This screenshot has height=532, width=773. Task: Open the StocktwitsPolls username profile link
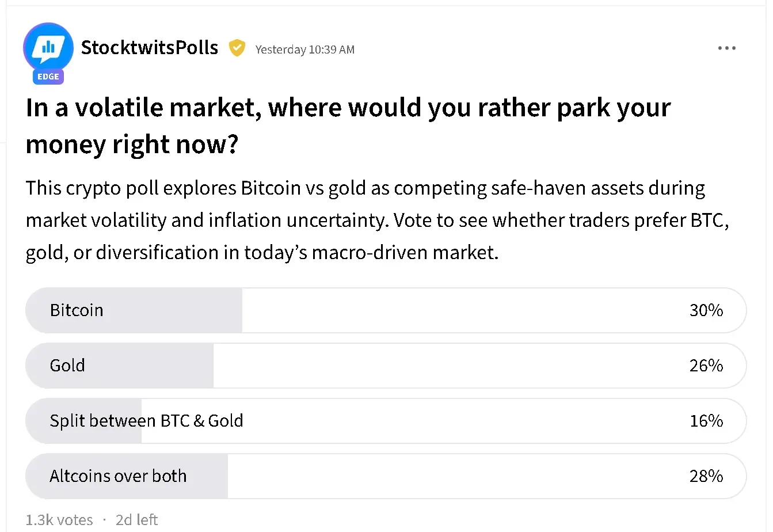pyautogui.click(x=150, y=48)
